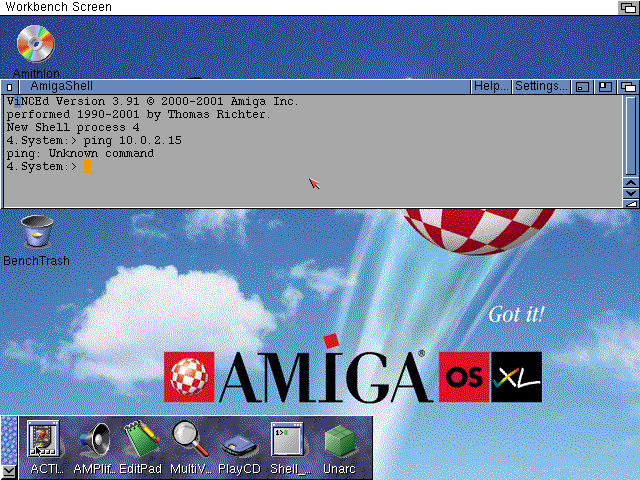Image resolution: width=640 pixels, height=480 pixels.
Task: Click AmigaShell window resize gadget
Action: coord(631,203)
